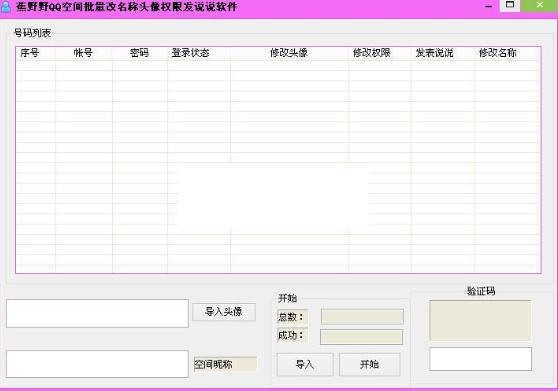Focus the avatar path input field

[97, 313]
